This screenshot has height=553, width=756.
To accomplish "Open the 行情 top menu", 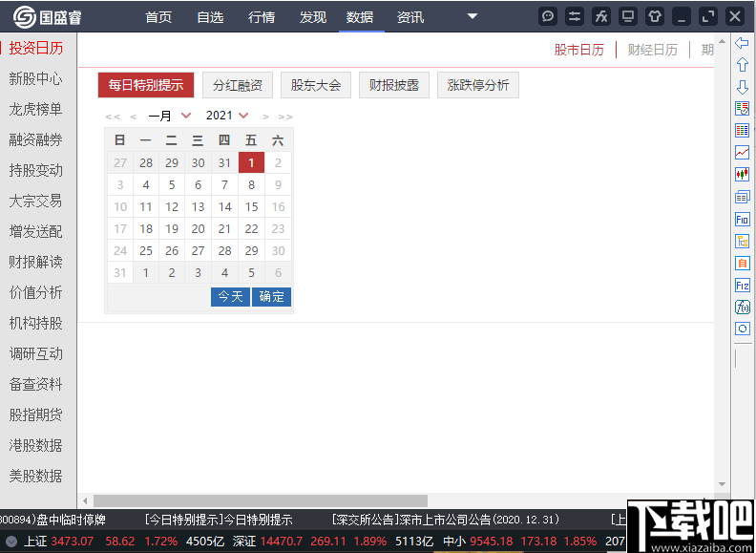I will point(262,17).
